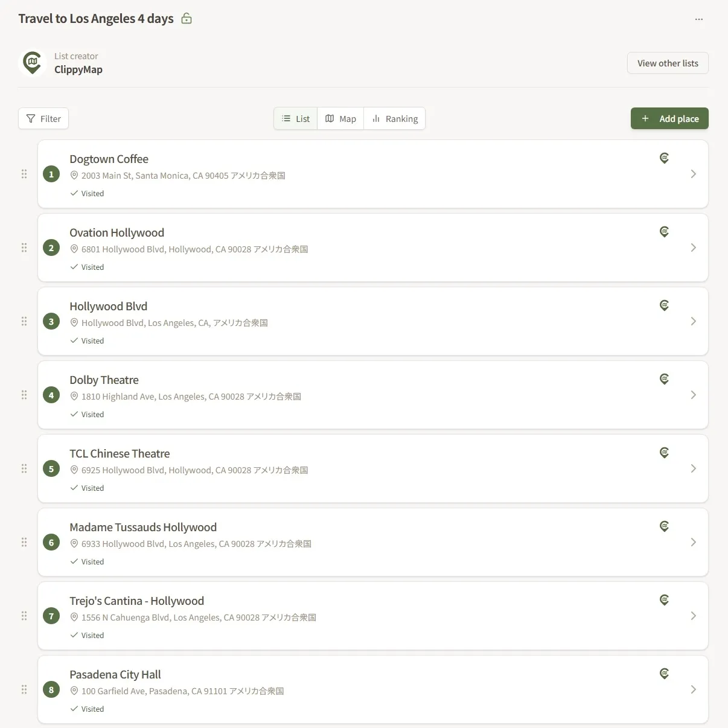728x728 pixels.
Task: Click the ClippyMap badge on the Trejo's Cantina card
Action: click(664, 599)
